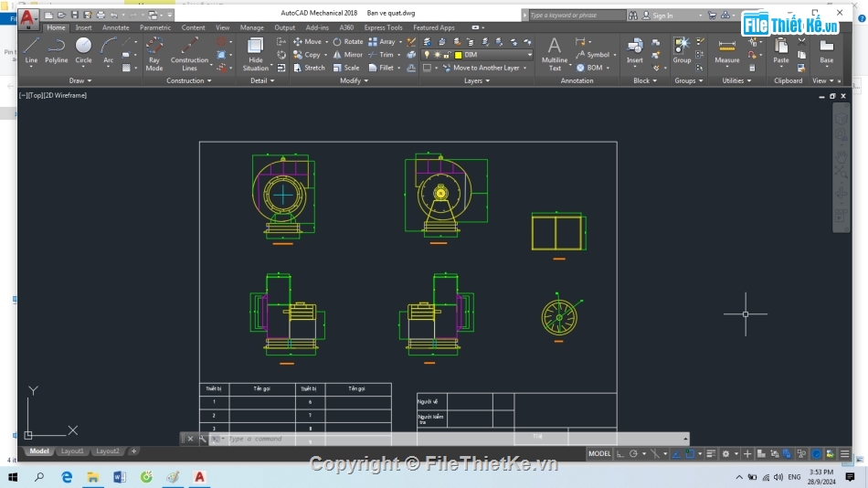Open the Annotate ribbon tab
Image resolution: width=868 pixels, height=488 pixels.
[x=116, y=27]
